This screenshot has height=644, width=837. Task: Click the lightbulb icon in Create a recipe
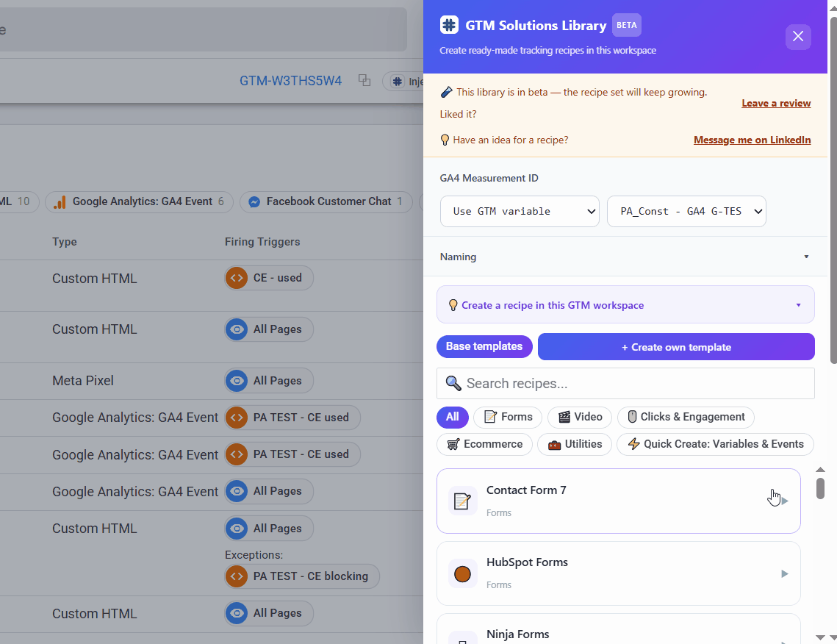(x=453, y=305)
